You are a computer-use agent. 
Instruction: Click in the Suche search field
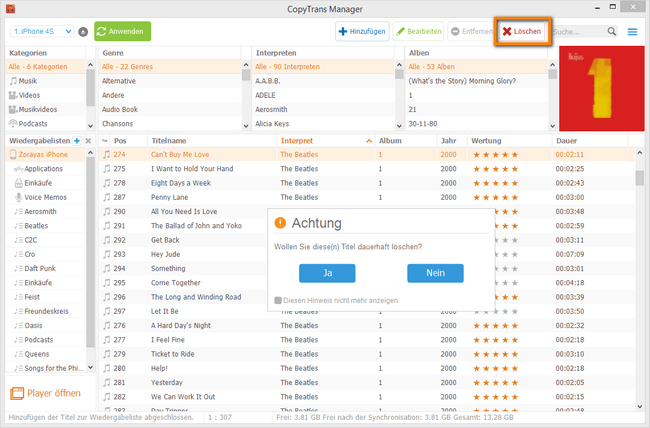(x=579, y=32)
